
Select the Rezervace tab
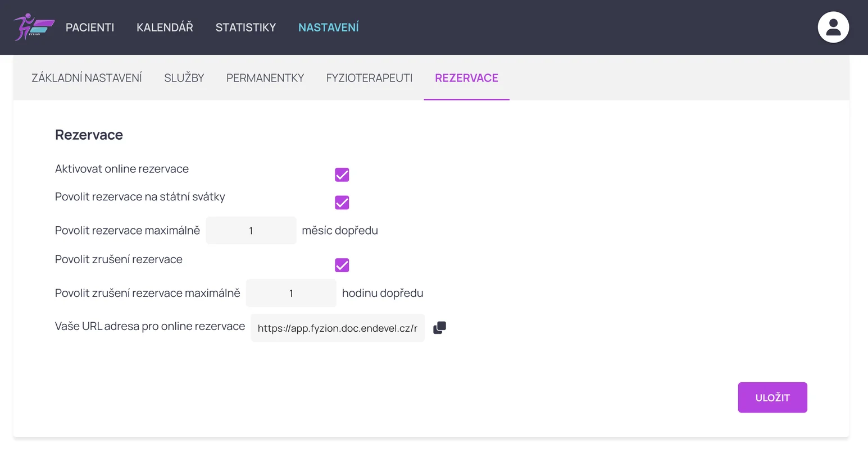pos(466,78)
